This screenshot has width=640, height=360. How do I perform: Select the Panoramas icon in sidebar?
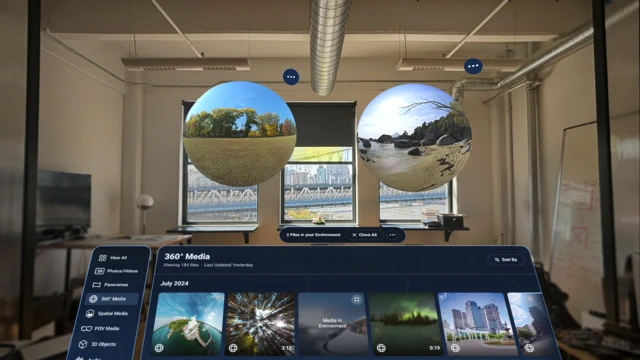pos(96,284)
